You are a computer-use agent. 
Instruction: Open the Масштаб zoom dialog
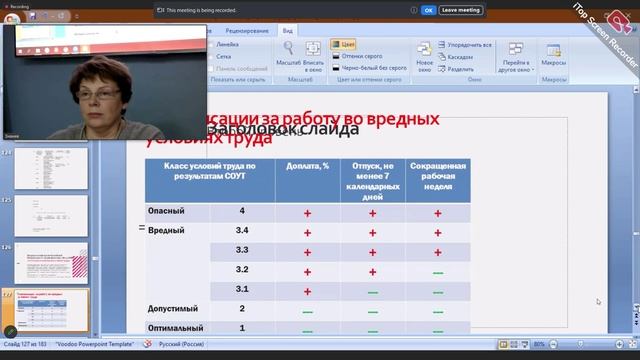pos(288,53)
